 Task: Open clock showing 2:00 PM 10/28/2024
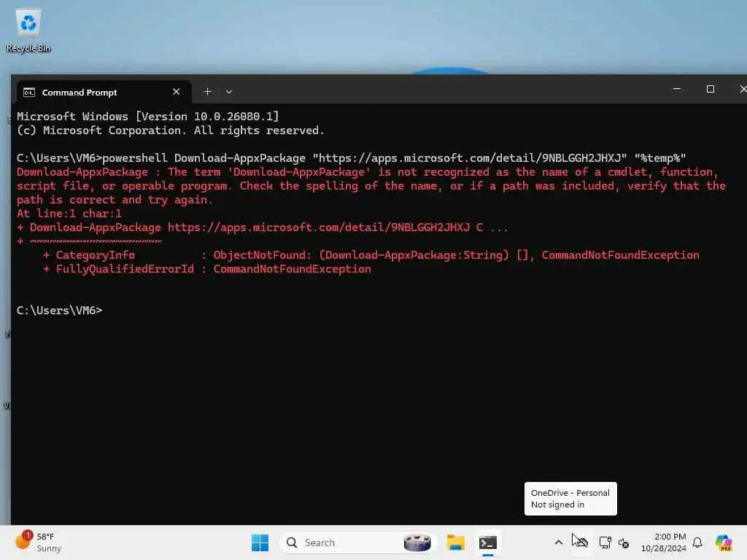click(x=663, y=542)
